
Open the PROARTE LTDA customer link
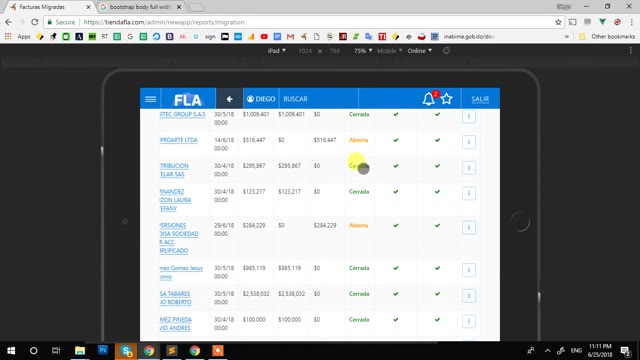tap(179, 140)
